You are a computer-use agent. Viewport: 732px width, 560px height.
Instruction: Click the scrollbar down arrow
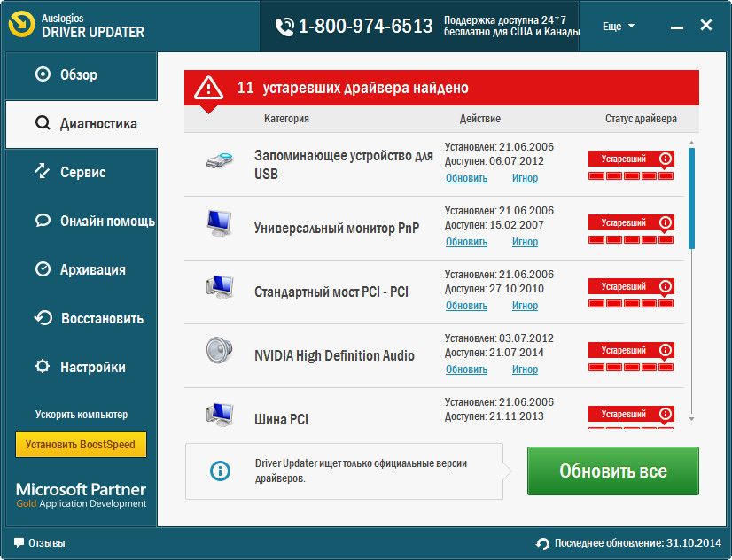coord(691,419)
